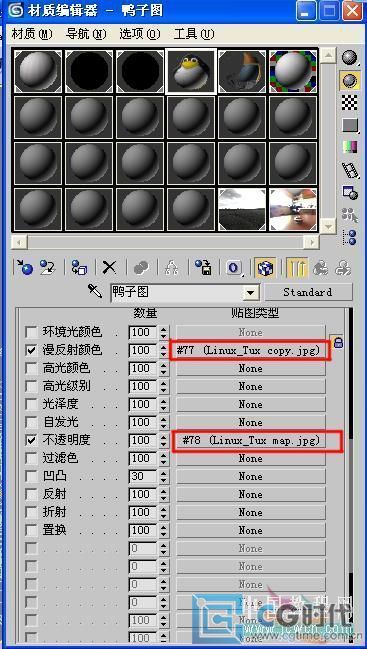Viewport: 367px width, 649px height.
Task: Enable 环境光颜色 checkbox
Action: 31,332
